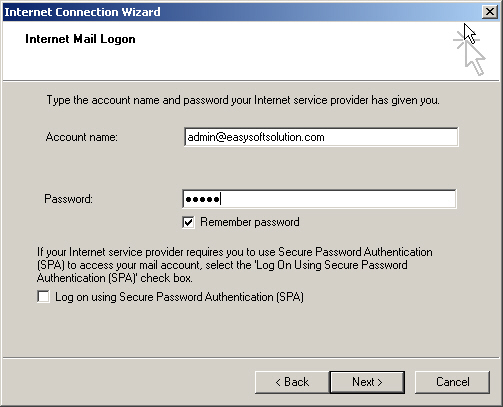Image resolution: width=503 pixels, height=407 pixels.
Task: Click the 'Account name:' label
Action: point(82,137)
